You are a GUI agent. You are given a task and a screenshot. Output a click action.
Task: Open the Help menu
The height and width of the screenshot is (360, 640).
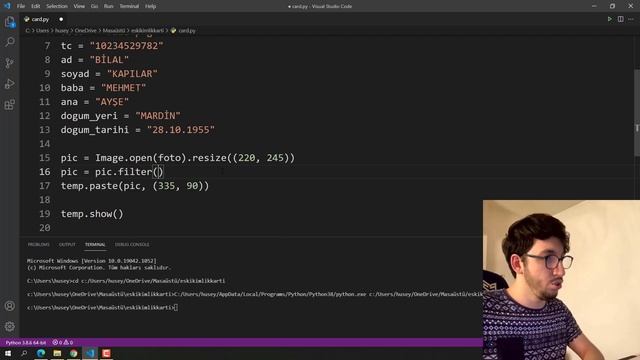151,6
